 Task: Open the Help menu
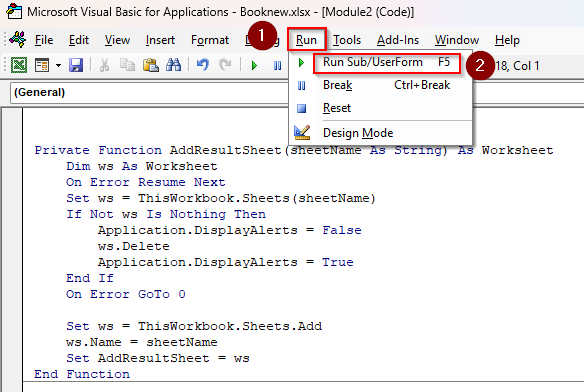click(x=507, y=39)
